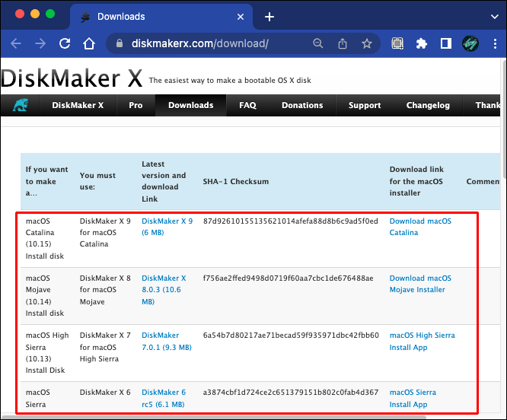
Task: Open the Extensions puzzle icon
Action: click(x=421, y=43)
